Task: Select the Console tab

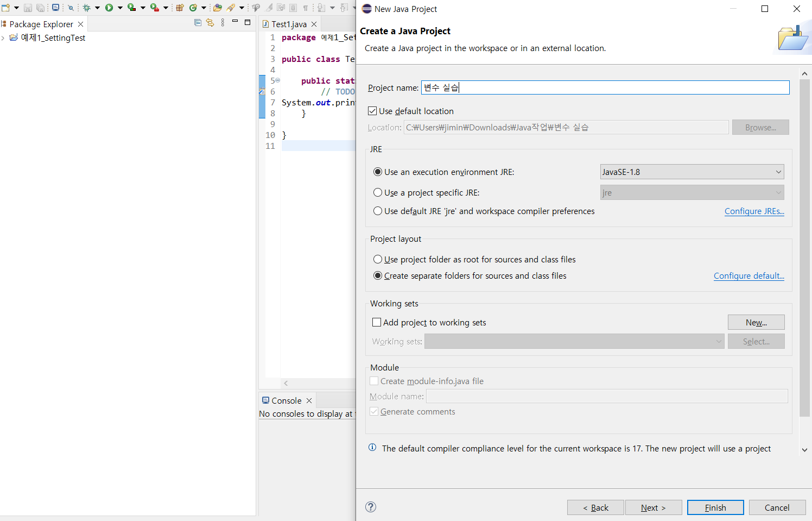Action: click(x=286, y=400)
